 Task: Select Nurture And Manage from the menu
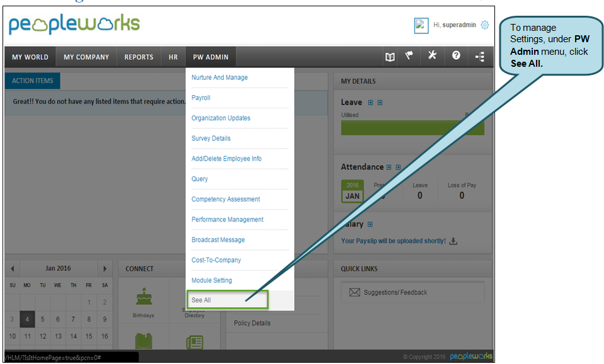(220, 77)
